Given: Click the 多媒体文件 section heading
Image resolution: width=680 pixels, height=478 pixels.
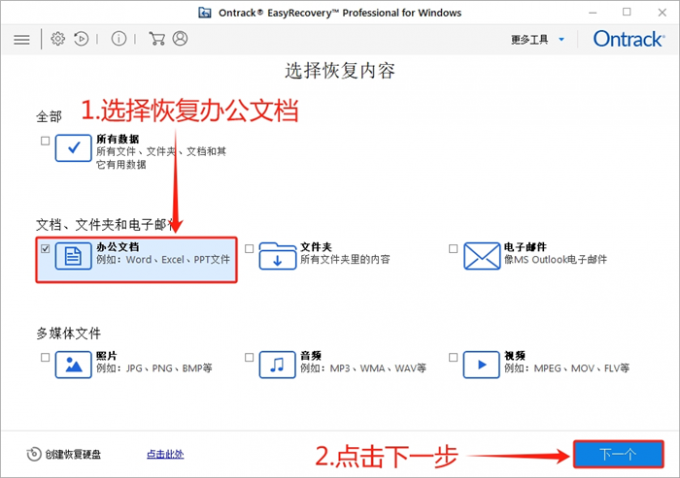Looking at the screenshot, I should pyautogui.click(x=69, y=333).
